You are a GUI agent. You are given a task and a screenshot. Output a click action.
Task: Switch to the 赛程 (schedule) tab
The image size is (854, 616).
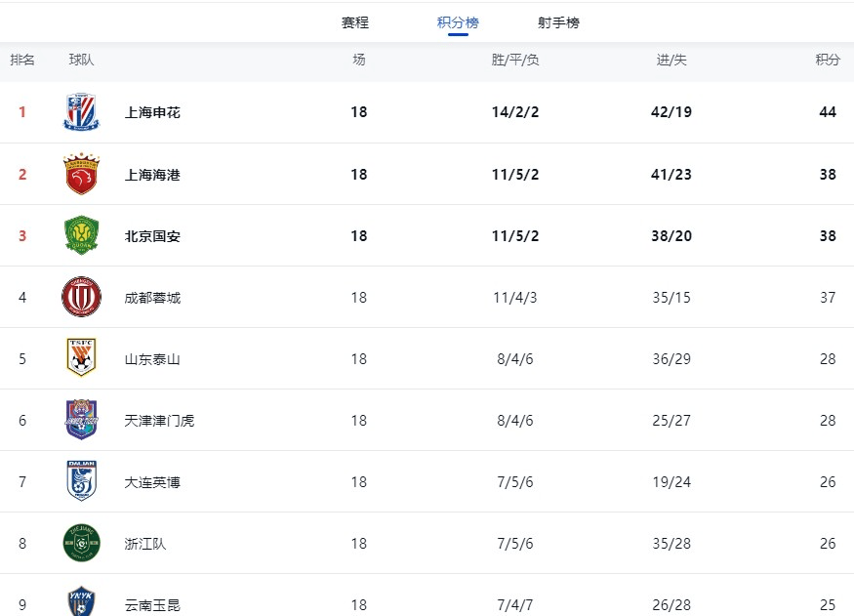[x=355, y=22]
